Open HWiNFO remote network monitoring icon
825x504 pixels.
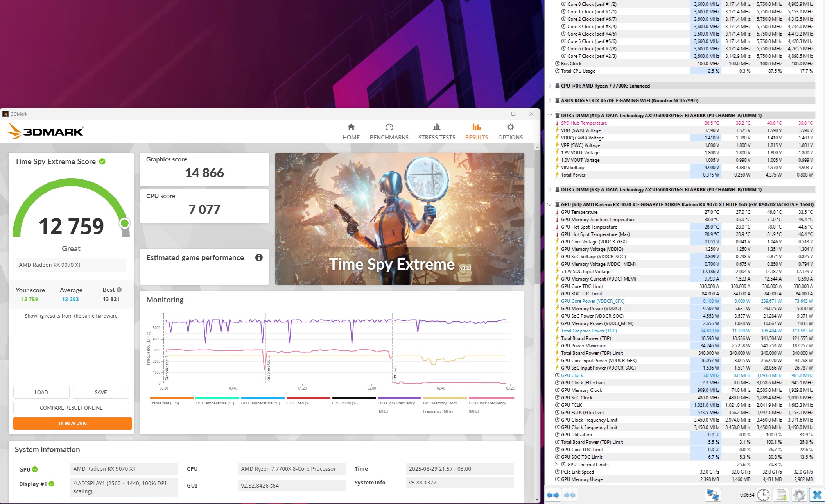712,495
